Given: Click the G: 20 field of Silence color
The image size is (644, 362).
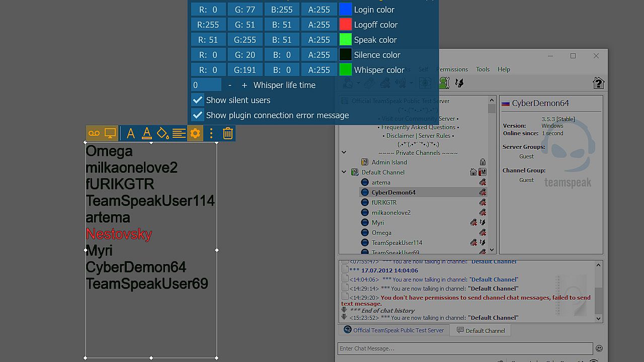Looking at the screenshot, I should click(245, 55).
